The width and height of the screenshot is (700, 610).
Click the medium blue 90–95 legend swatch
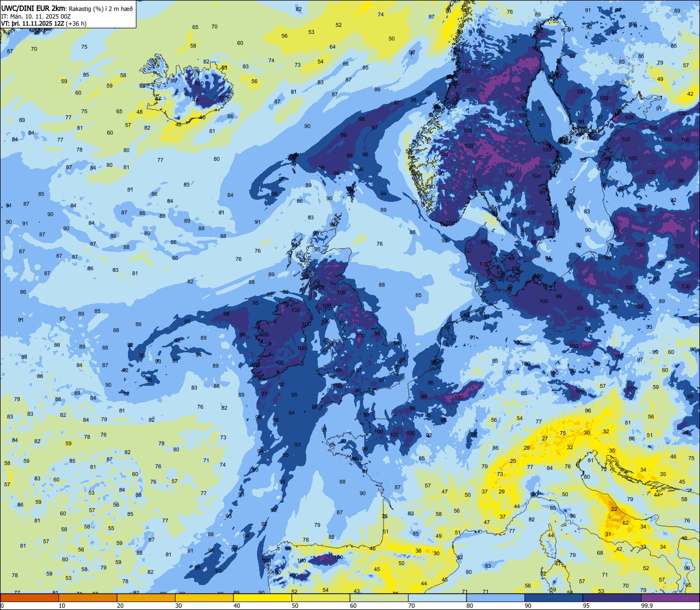pyautogui.click(x=553, y=598)
